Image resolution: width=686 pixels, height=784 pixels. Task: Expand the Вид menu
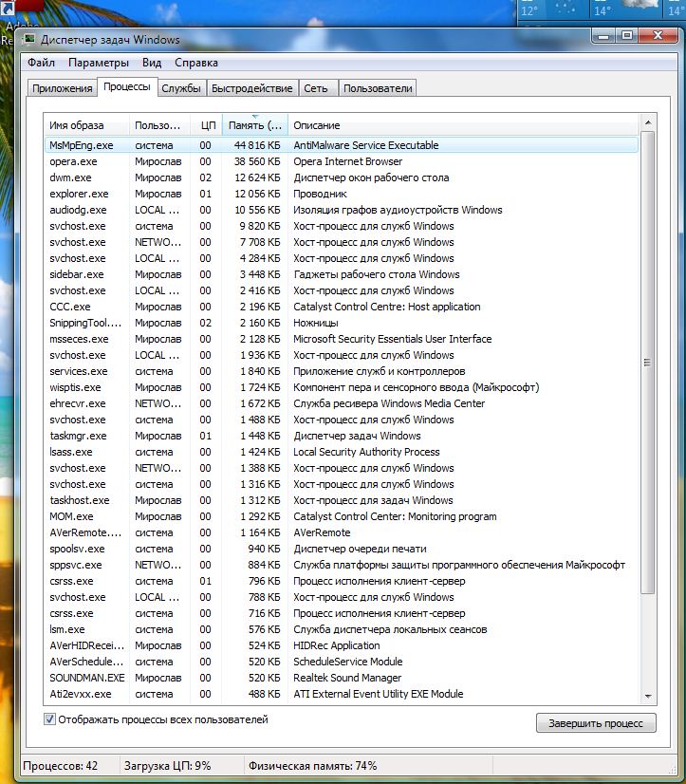click(152, 63)
